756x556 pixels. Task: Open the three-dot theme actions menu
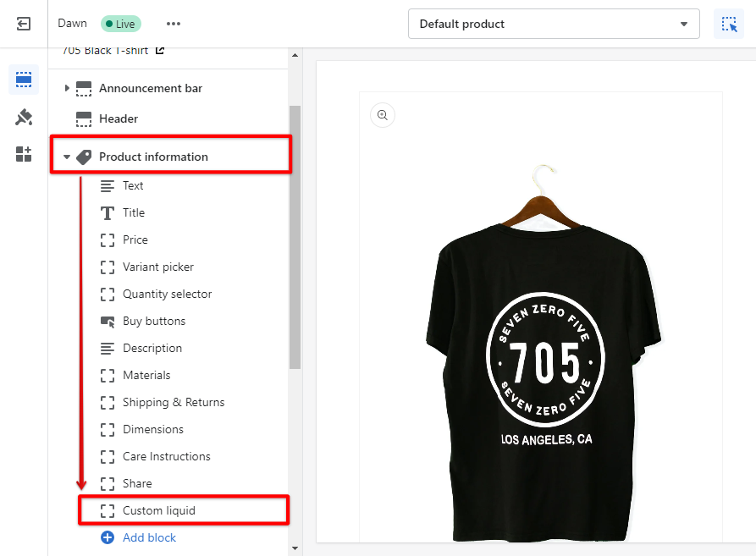[174, 24]
